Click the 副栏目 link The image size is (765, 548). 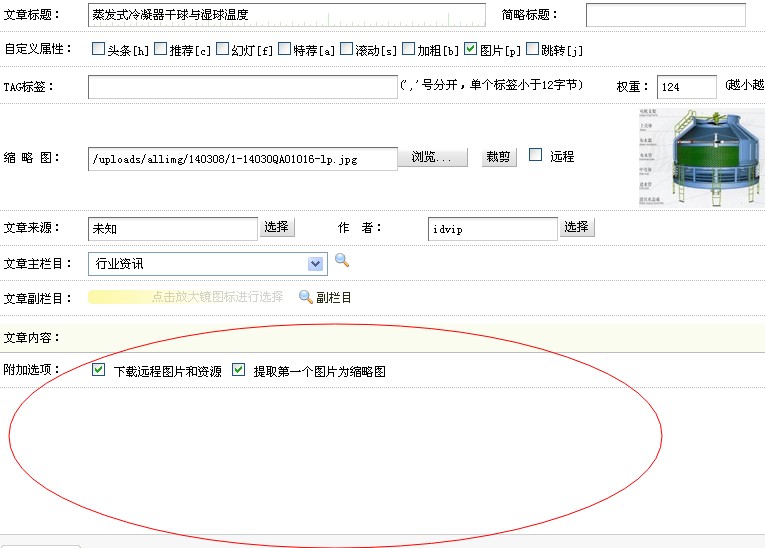(x=334, y=297)
